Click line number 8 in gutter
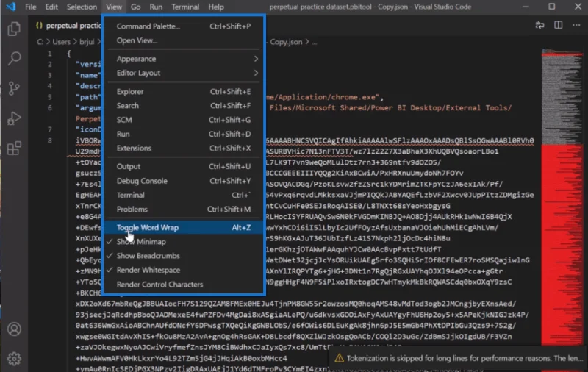 49,140
